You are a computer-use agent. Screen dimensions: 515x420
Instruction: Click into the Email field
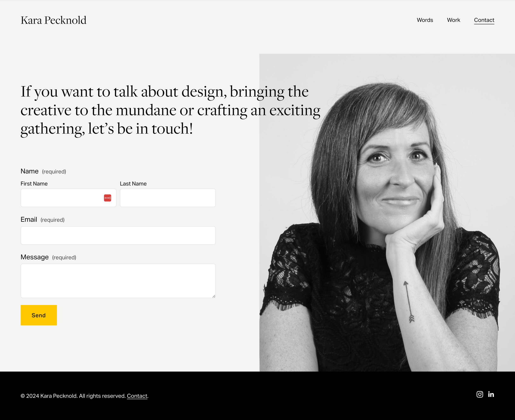pos(118,235)
